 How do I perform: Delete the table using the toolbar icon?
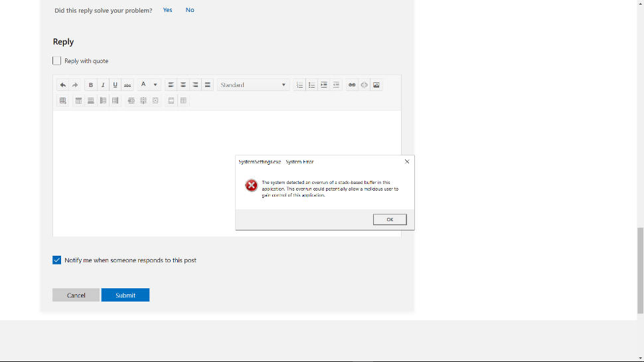click(155, 101)
